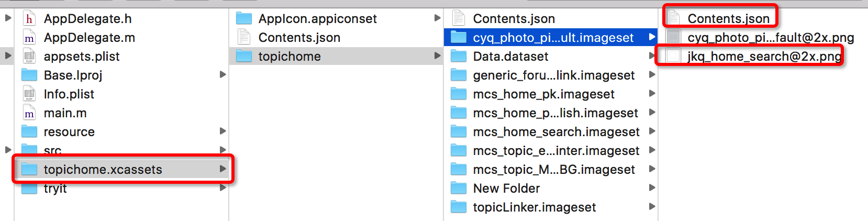Expand topichome.xcassets with its arrow
The image size is (868, 221).
point(222,169)
